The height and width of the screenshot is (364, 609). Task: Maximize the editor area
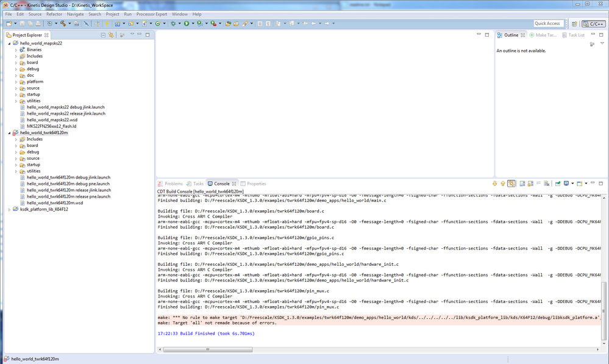(x=487, y=35)
